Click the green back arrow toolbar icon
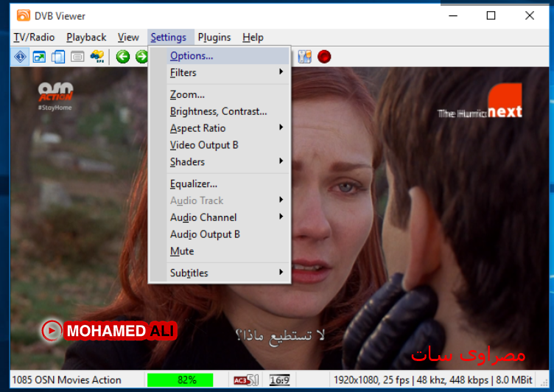Image resolution: width=554 pixels, height=392 pixels. pos(123,57)
